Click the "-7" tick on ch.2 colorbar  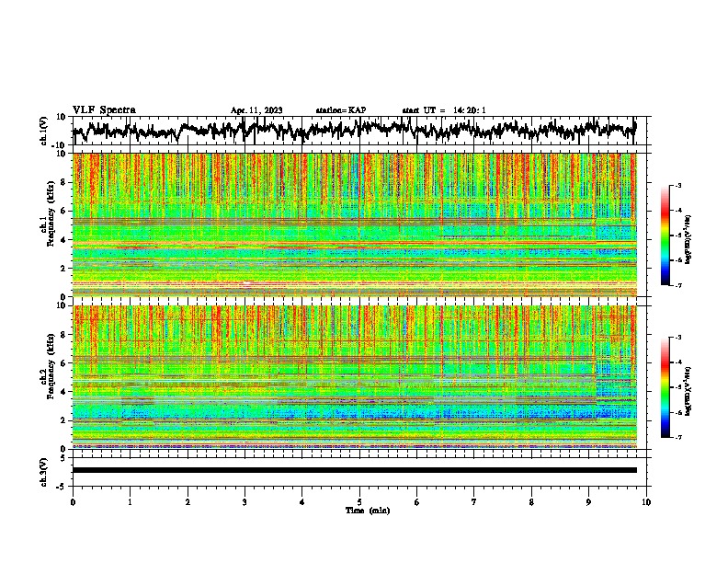click(677, 437)
